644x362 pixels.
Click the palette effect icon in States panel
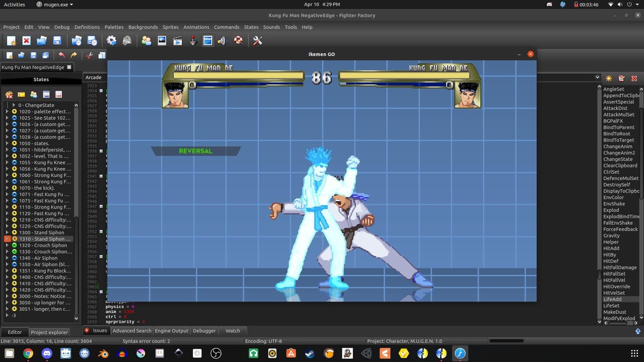pos(9,95)
